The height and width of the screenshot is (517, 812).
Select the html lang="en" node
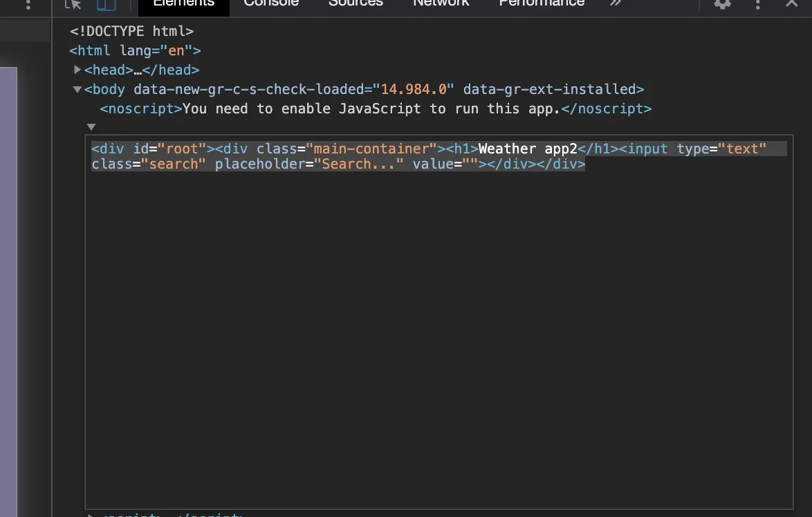(135, 50)
